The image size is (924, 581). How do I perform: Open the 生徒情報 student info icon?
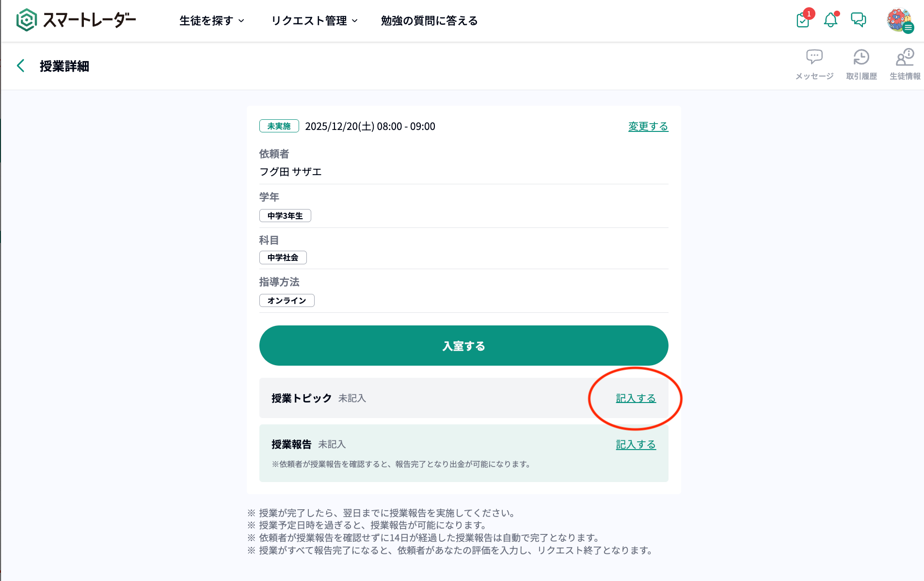point(905,64)
